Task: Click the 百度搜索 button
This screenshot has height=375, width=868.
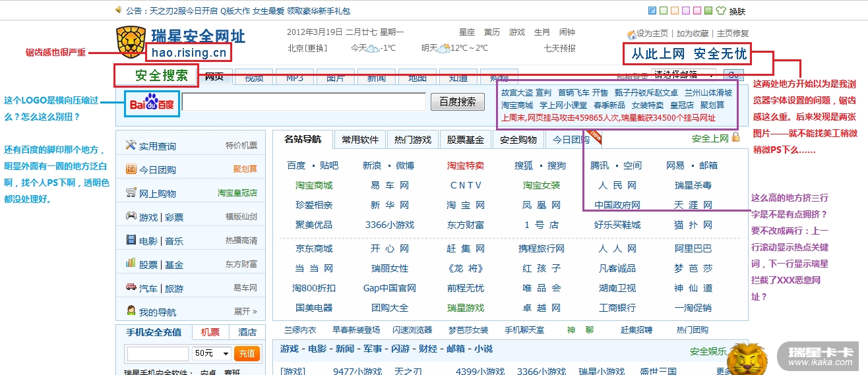Action: (458, 102)
